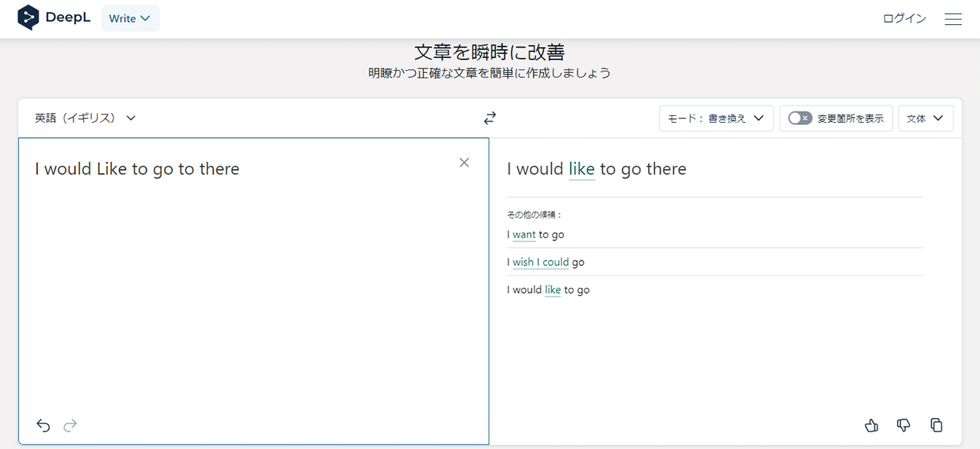980x449 pixels.
Task: Click the underlined word "like" in the result
Action: [x=581, y=169]
